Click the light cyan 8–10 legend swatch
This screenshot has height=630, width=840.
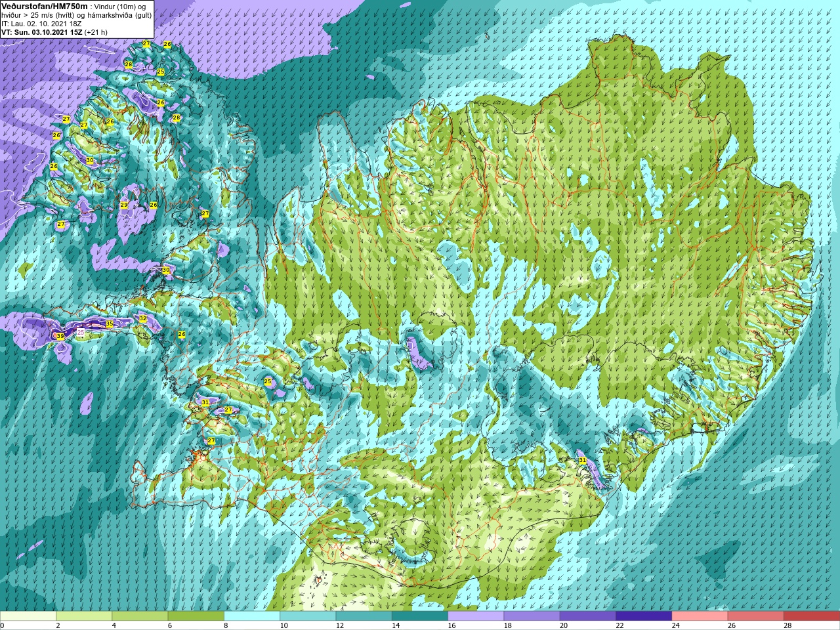(x=252, y=616)
